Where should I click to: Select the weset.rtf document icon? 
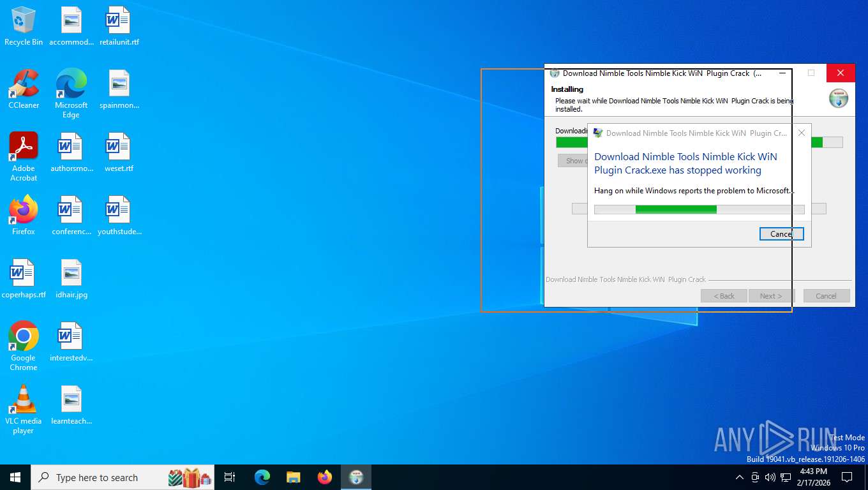coord(119,153)
